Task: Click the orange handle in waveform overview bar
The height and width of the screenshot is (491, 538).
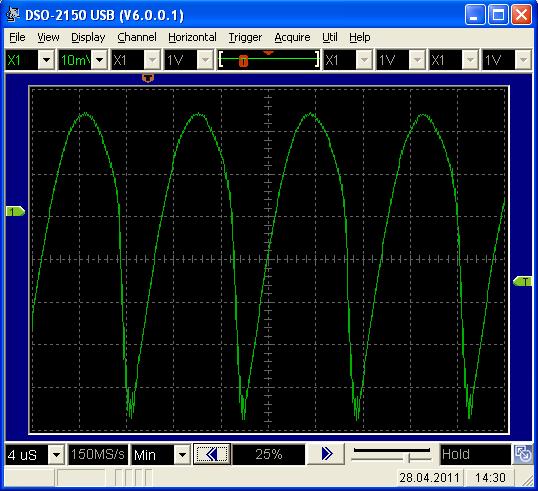Action: tap(243, 61)
